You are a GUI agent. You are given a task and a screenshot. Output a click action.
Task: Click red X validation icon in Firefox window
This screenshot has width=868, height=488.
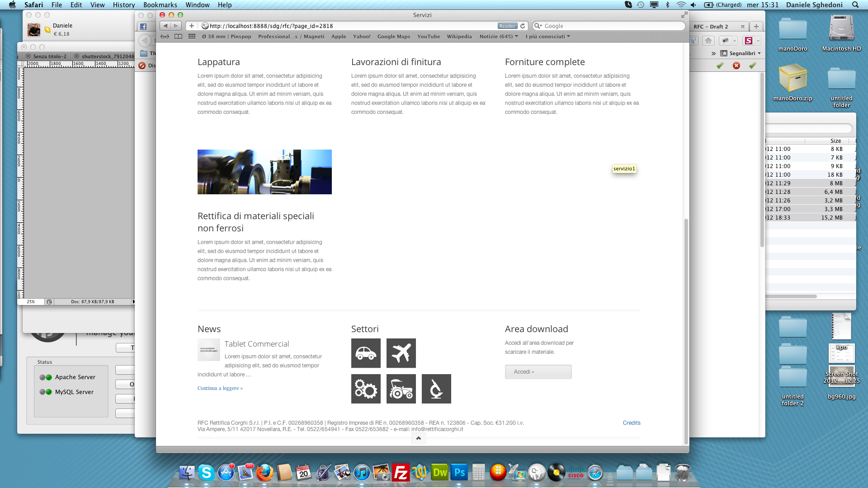[736, 66]
